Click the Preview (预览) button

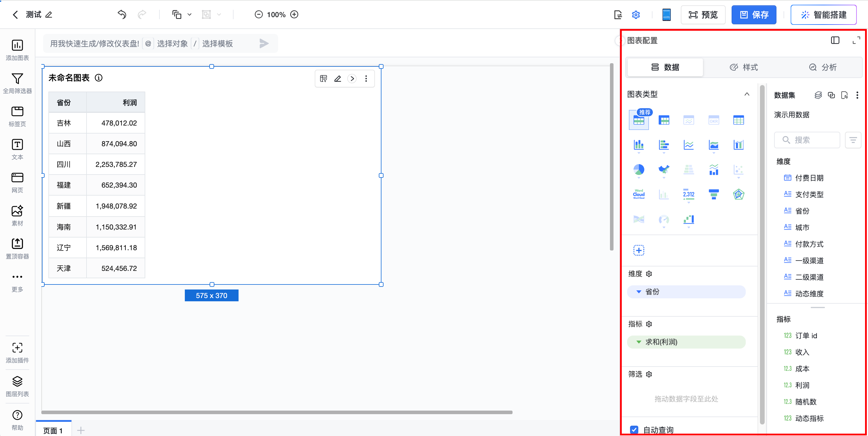coord(703,15)
